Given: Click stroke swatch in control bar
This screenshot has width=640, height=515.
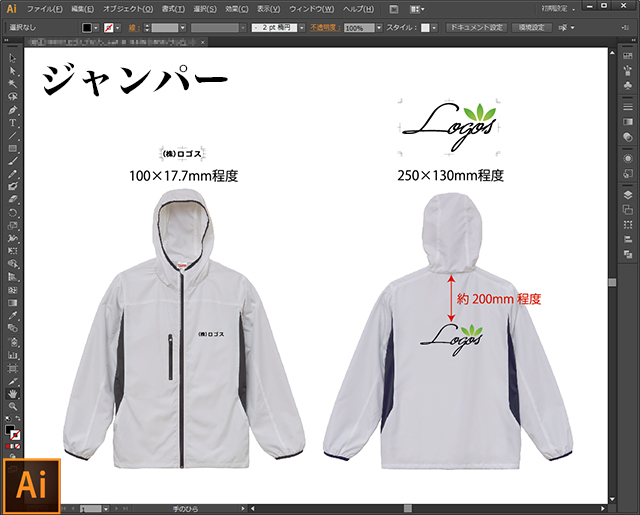Looking at the screenshot, I should click(109, 28).
